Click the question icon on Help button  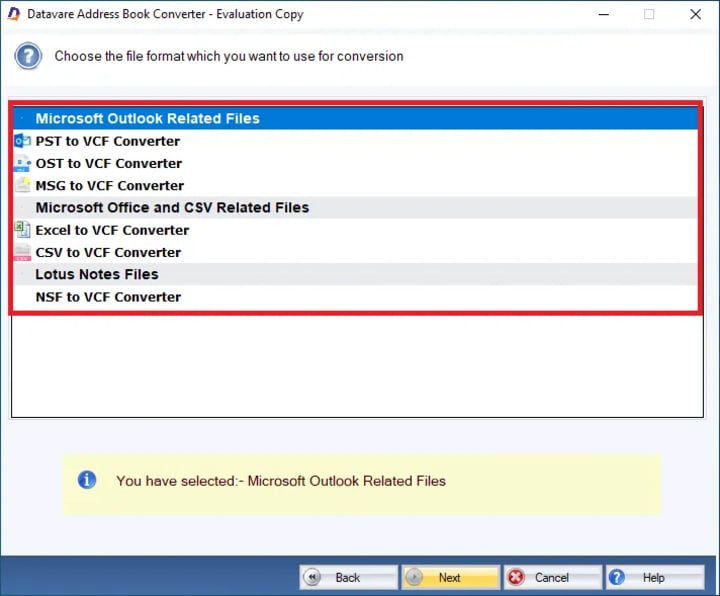[617, 577]
